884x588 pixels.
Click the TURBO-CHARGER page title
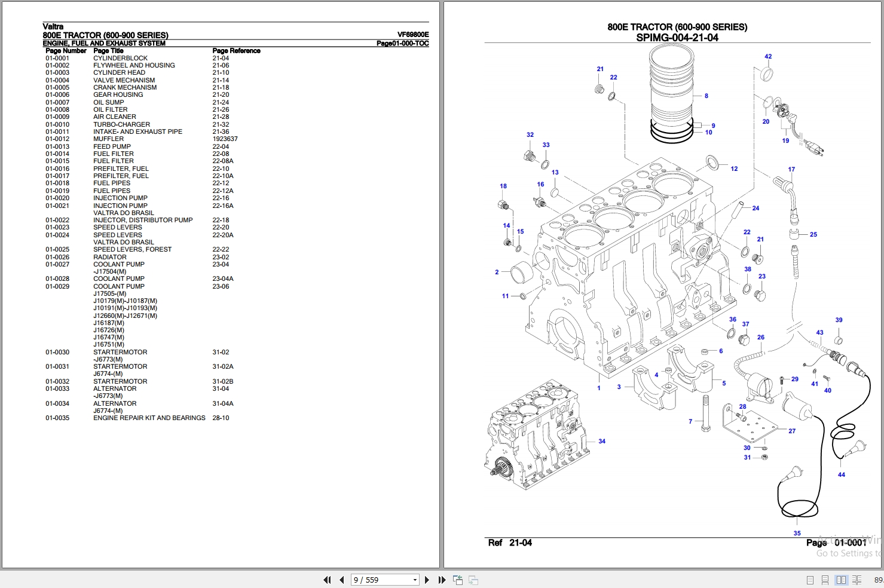click(x=121, y=124)
